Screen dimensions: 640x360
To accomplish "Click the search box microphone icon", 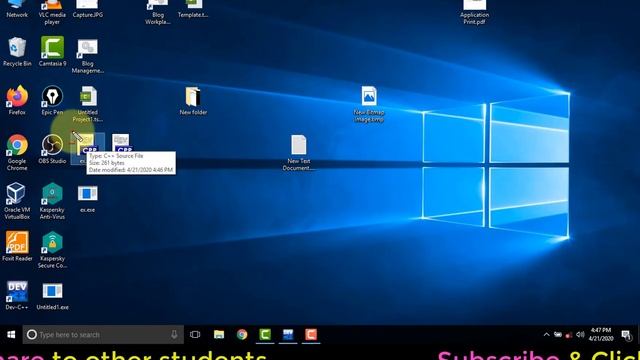I will pos(174,335).
